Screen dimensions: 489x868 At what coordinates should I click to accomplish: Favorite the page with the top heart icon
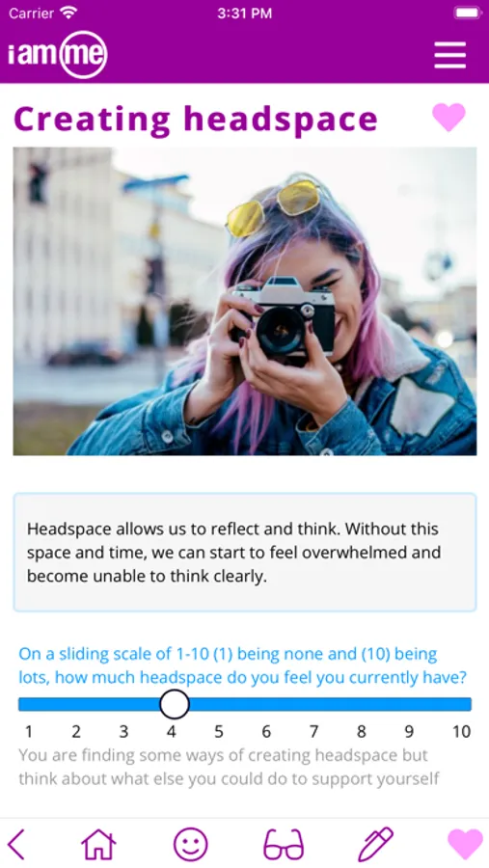click(448, 118)
